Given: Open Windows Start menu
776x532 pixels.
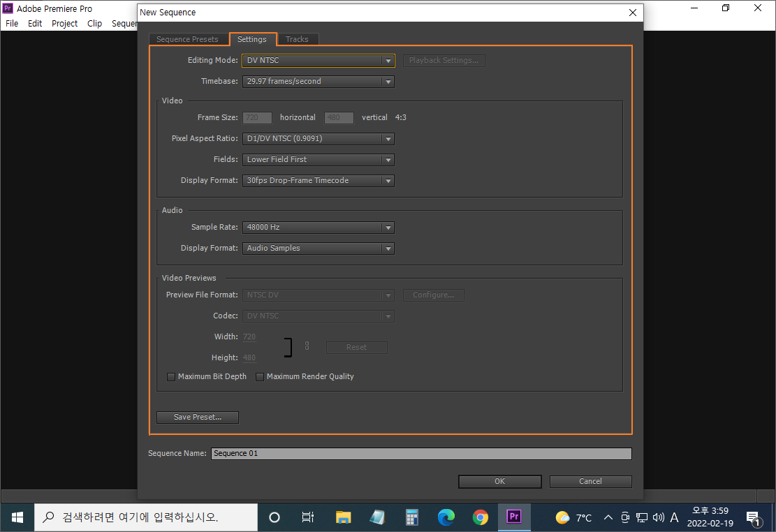Looking at the screenshot, I should (x=17, y=517).
